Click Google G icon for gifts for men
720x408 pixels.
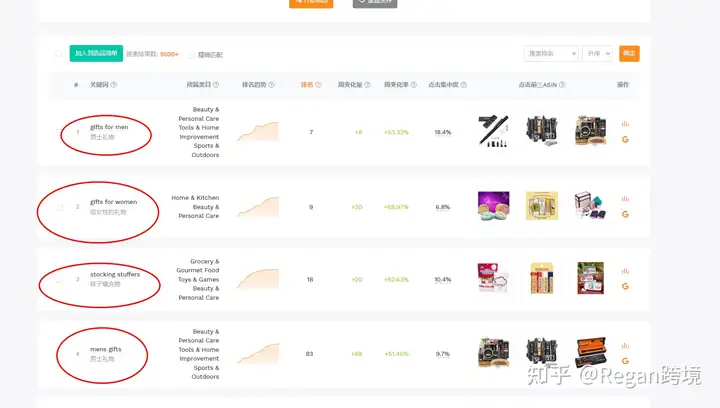pos(625,140)
